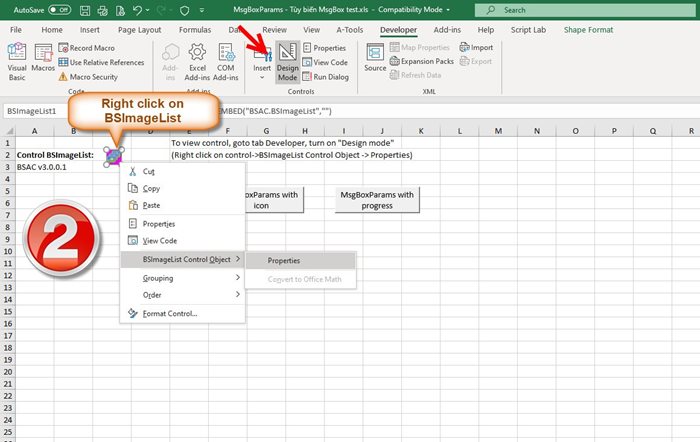Select row 20 header

(8, 371)
